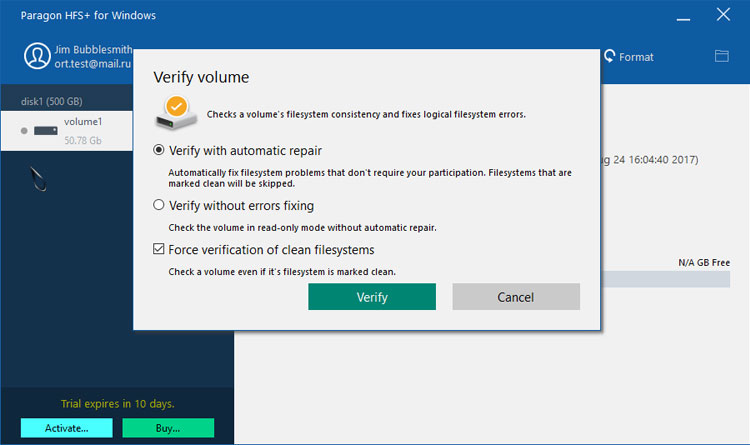Cancel the Verify volume dialog
This screenshot has height=445, width=750.
pyautogui.click(x=516, y=297)
